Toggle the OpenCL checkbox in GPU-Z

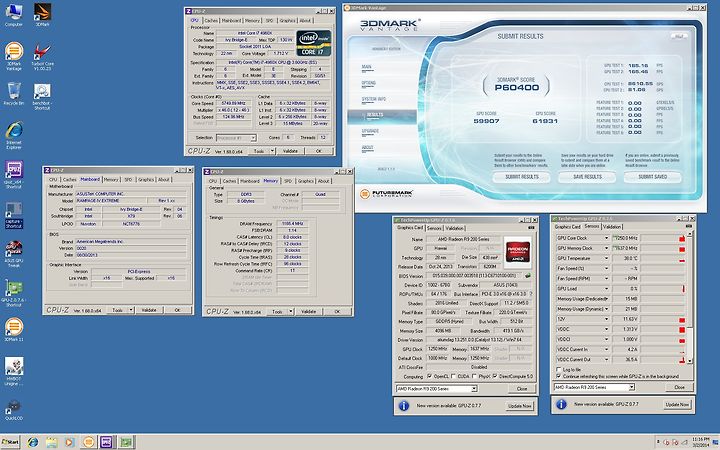coord(430,376)
